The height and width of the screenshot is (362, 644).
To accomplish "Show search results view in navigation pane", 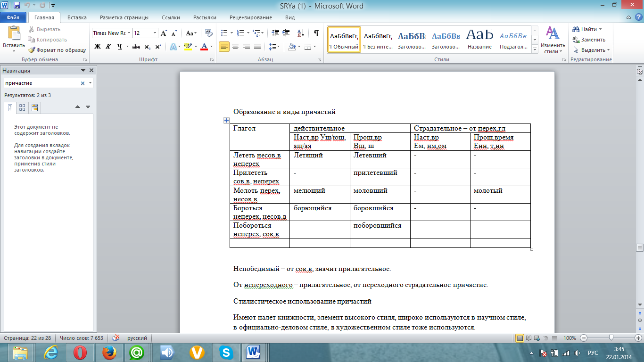I will 34,108.
